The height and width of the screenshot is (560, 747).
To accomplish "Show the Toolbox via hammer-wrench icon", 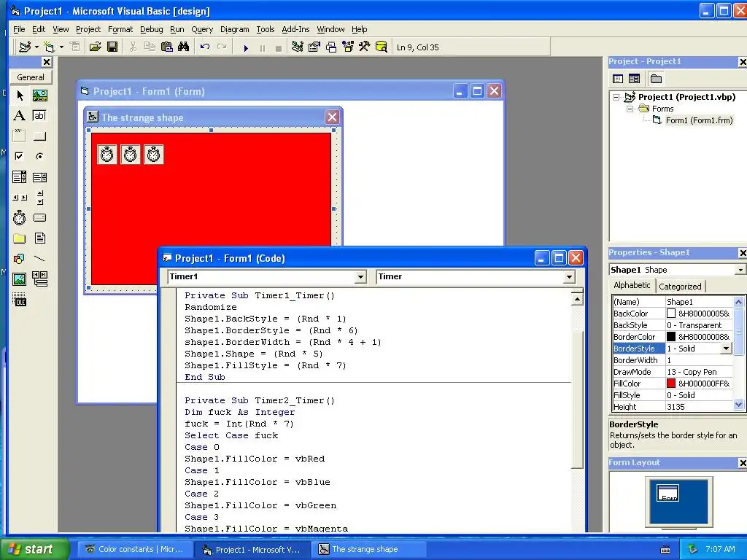I will click(x=365, y=47).
